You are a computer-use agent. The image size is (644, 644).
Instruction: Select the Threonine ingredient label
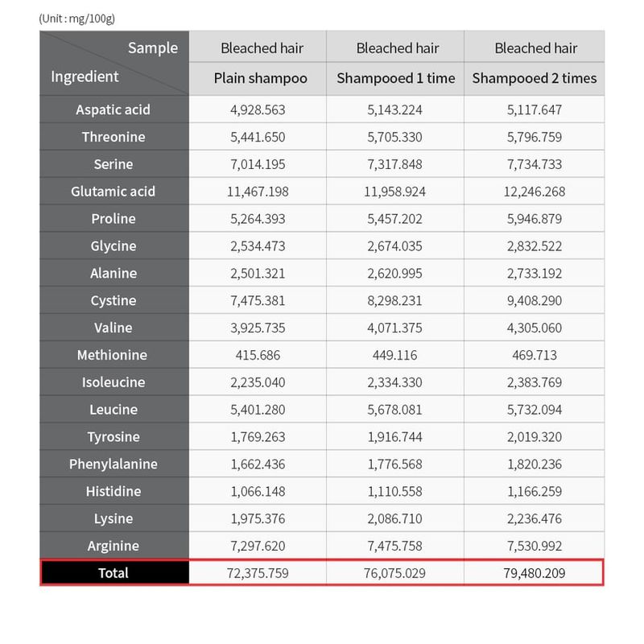click(114, 137)
